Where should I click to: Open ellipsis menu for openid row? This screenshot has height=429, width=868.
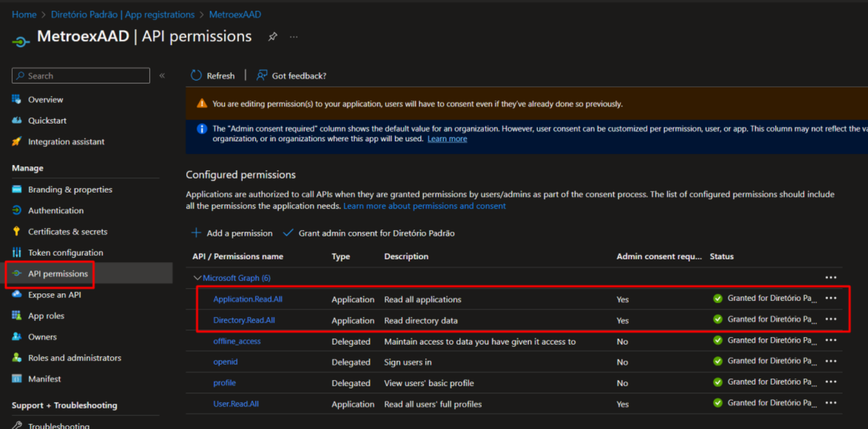[x=831, y=361]
